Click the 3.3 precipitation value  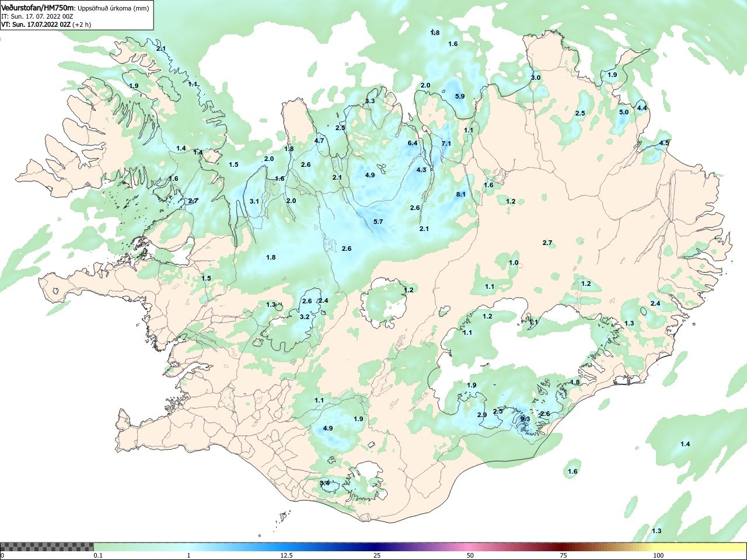pos(370,101)
